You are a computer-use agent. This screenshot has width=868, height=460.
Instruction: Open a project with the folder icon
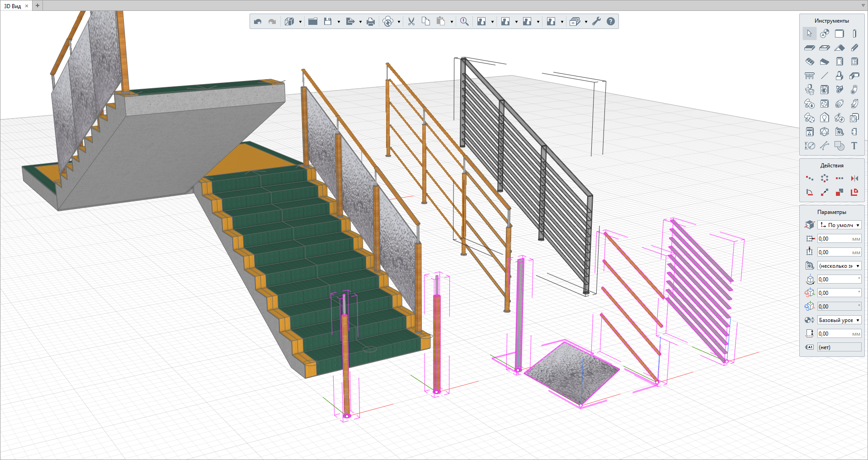[313, 21]
